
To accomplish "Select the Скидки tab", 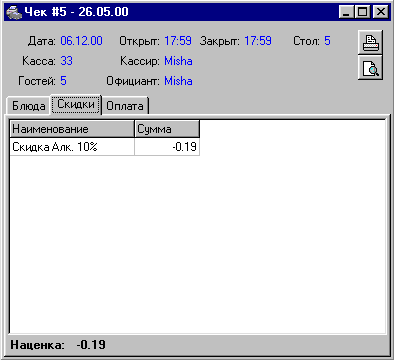I will click(x=76, y=104).
